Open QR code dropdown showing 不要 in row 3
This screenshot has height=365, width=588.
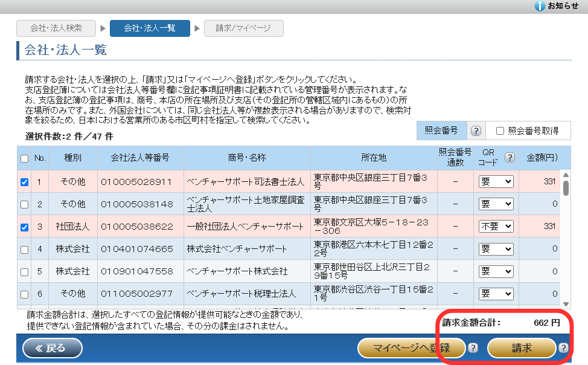point(496,226)
